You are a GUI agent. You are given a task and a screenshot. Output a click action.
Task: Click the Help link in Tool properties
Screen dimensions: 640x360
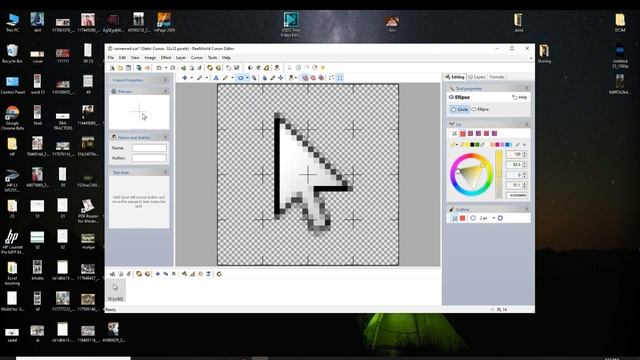click(520, 98)
